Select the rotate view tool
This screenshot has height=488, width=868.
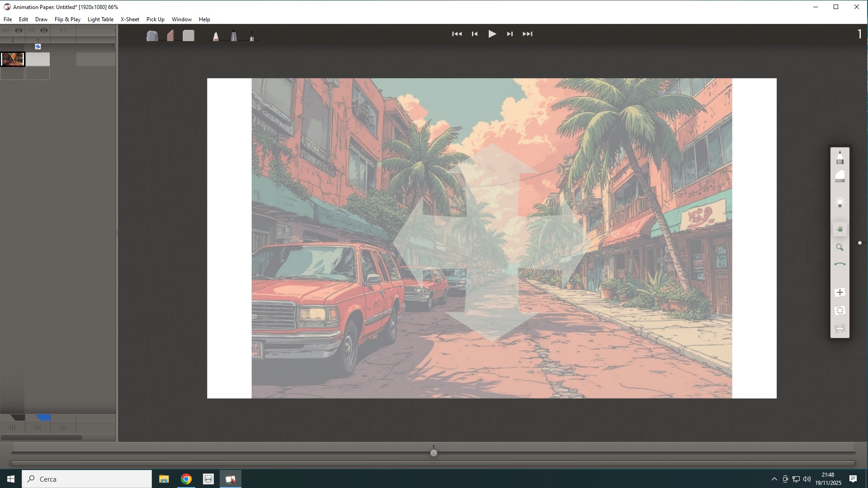click(x=840, y=265)
